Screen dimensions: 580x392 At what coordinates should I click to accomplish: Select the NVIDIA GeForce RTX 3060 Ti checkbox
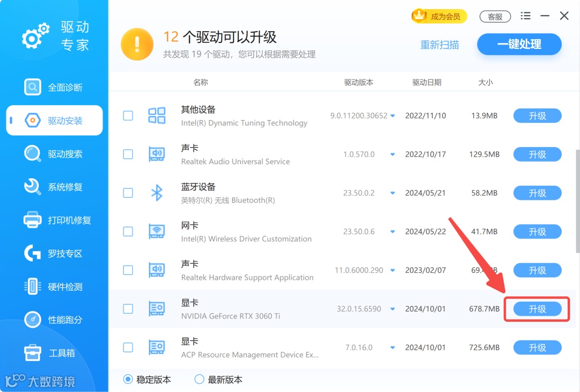[128, 309]
